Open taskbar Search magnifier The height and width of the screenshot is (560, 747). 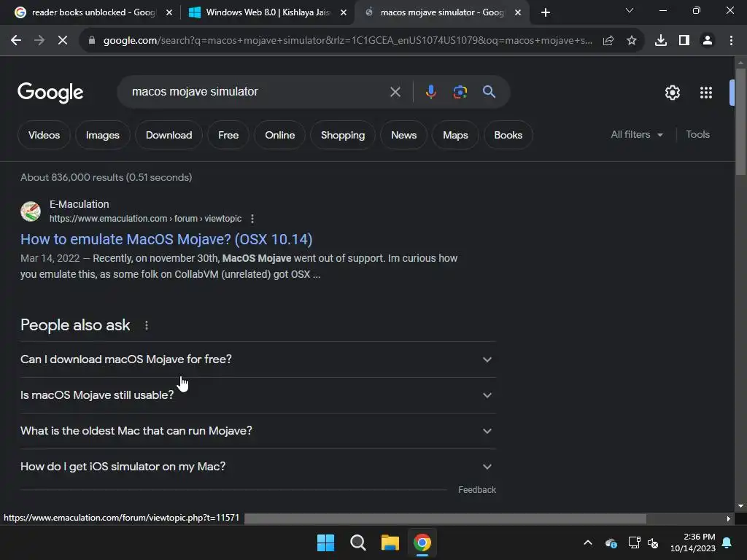357,542
